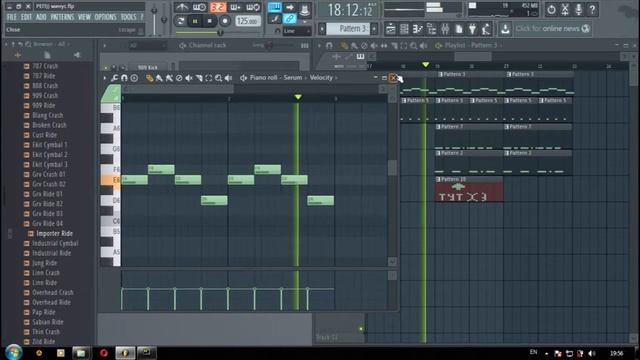Click the record button
This screenshot has width=640, height=360.
225,21
